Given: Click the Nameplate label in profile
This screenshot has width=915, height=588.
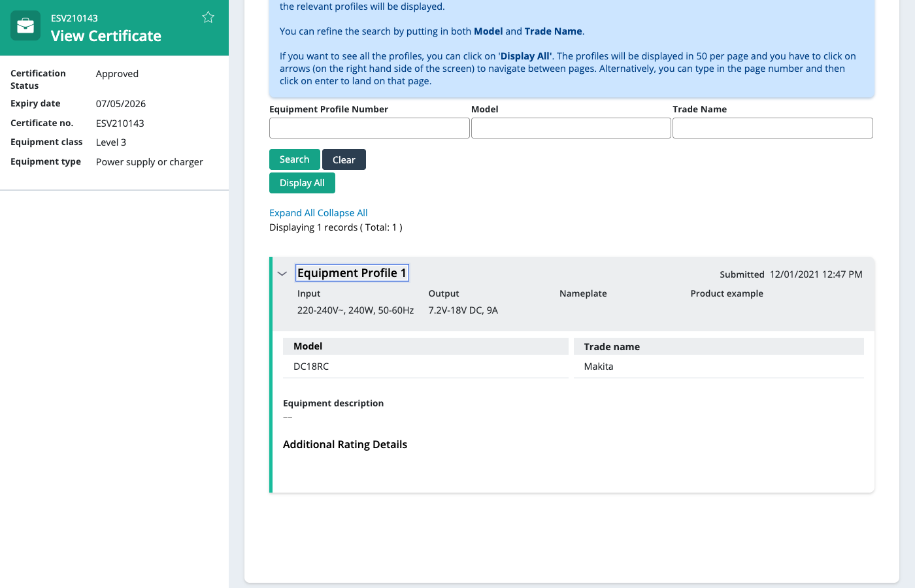Looking at the screenshot, I should point(583,293).
